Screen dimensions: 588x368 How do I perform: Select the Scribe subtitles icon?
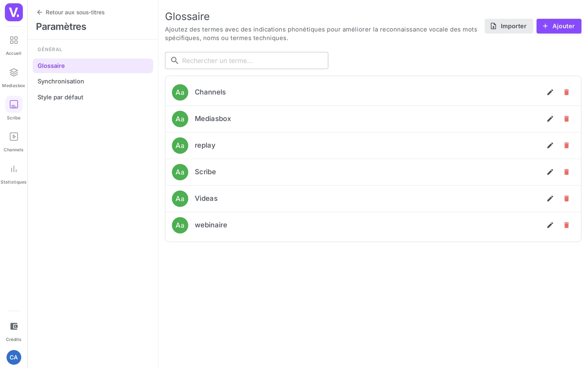coord(14,105)
